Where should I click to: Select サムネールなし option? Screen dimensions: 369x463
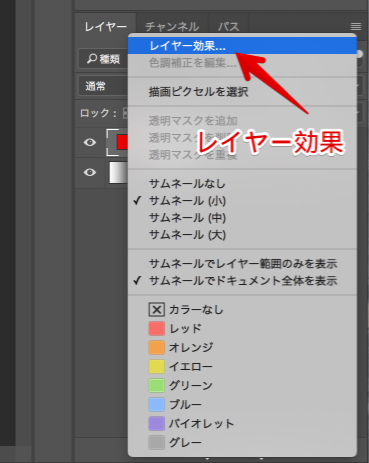click(x=242, y=183)
